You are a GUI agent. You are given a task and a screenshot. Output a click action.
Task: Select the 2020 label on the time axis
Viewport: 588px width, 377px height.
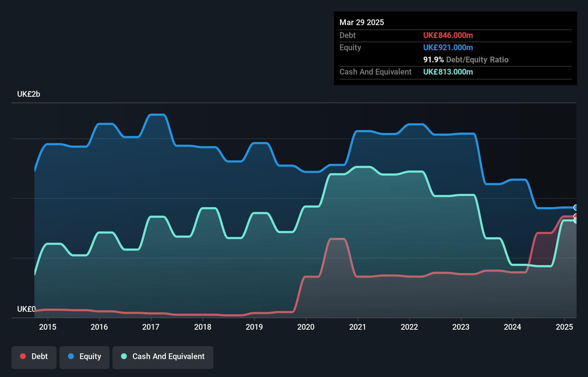(306, 327)
